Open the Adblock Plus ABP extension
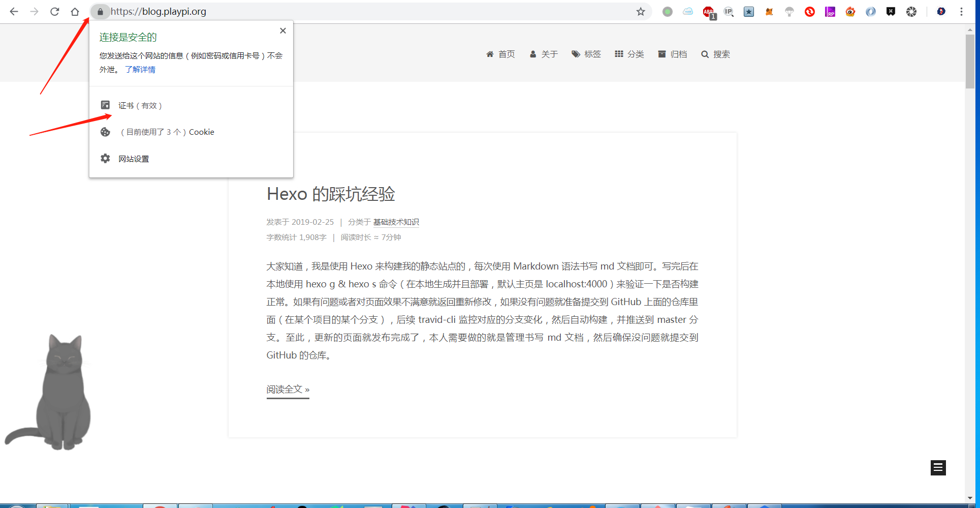This screenshot has width=980, height=508. [x=709, y=12]
